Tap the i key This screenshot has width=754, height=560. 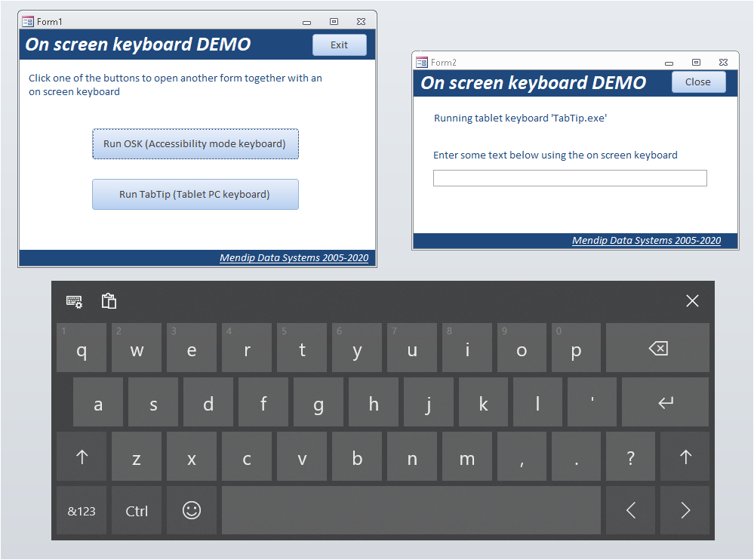(467, 347)
